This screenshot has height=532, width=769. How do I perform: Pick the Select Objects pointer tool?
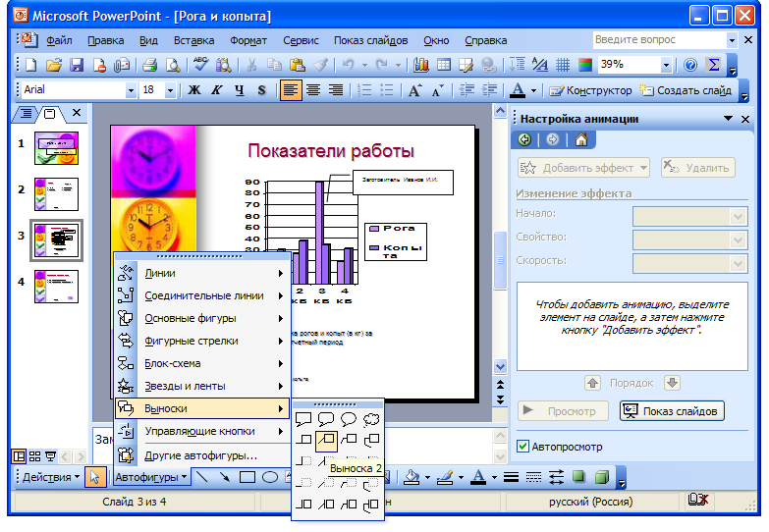tap(95, 477)
